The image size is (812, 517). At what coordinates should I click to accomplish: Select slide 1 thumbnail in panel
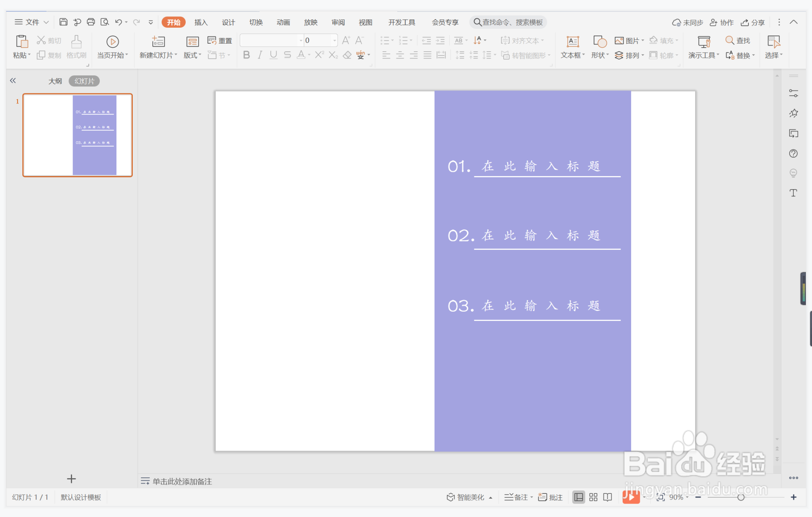pyautogui.click(x=77, y=135)
